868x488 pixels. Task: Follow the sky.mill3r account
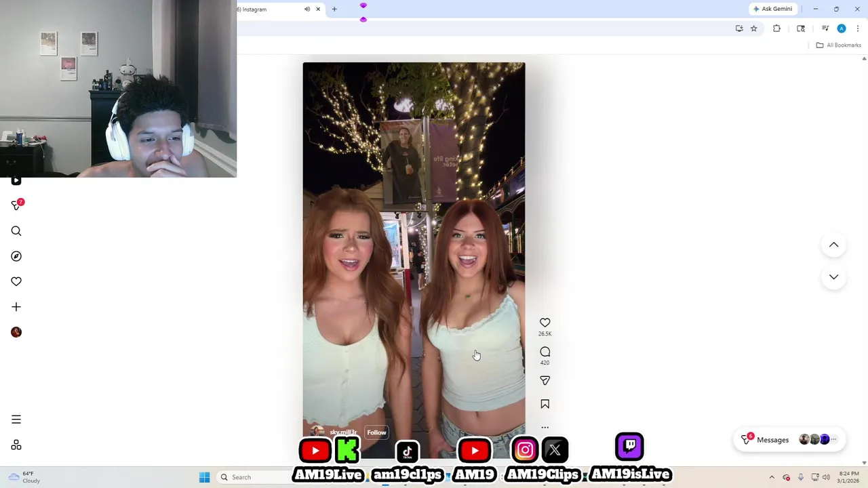point(376,432)
